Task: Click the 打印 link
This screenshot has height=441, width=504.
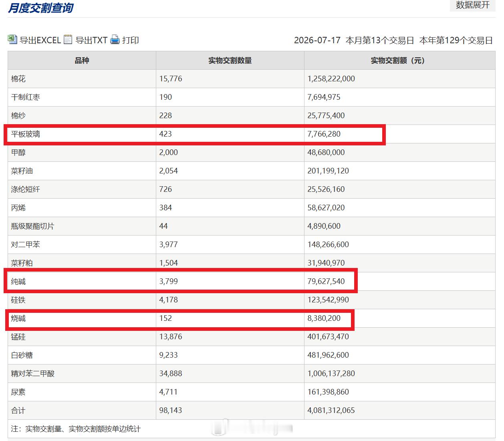Action: 131,40
